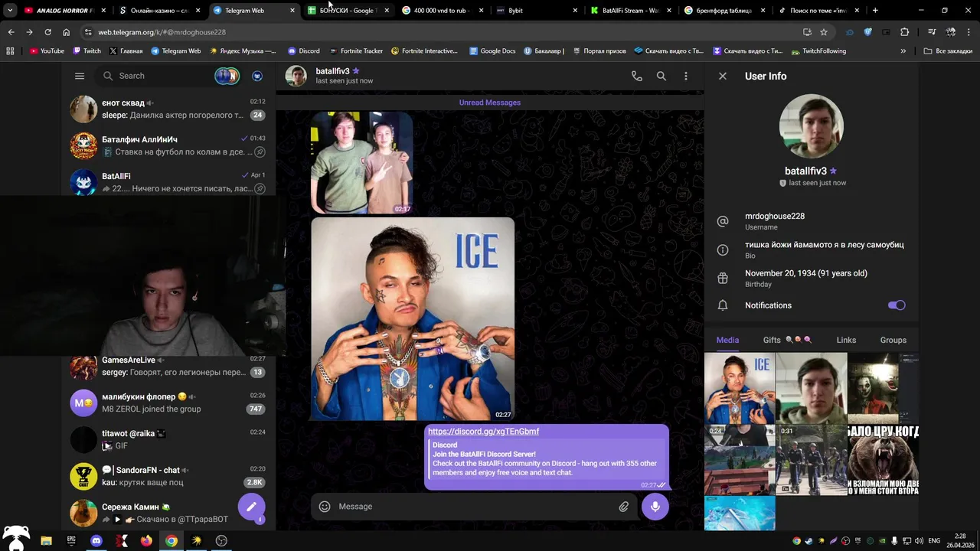Screen dimensions: 980x551
Task: Open the Twitch bookmark
Action: pyautogui.click(x=87, y=51)
